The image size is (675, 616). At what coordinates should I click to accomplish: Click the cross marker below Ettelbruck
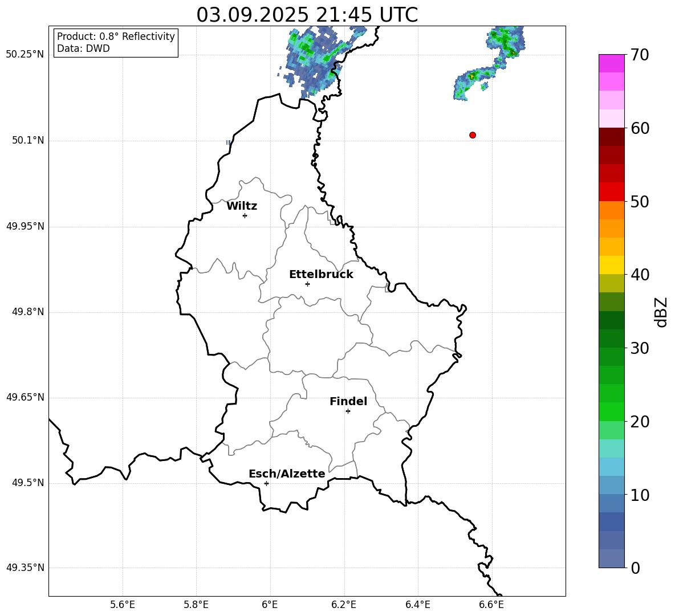point(307,284)
